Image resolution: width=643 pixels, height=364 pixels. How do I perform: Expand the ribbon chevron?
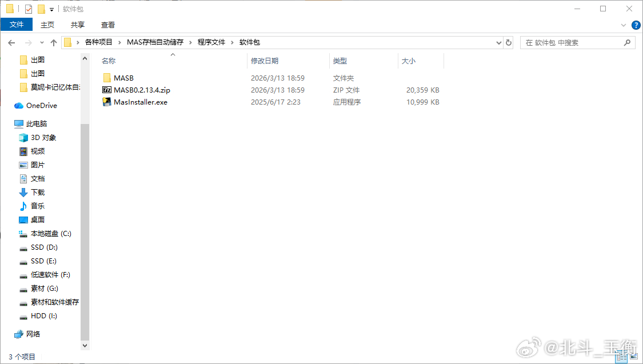pos(624,25)
